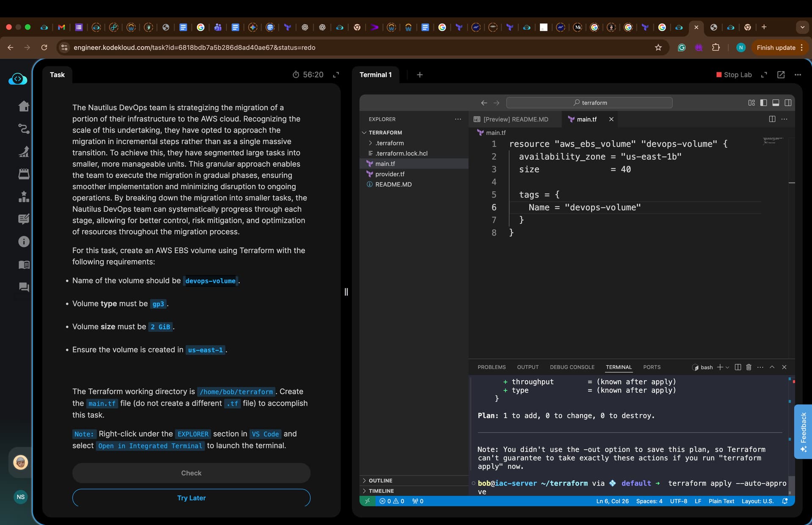Image resolution: width=812 pixels, height=525 pixels.
Task: Open the new terminal profile dropdown arrow
Action: point(727,367)
